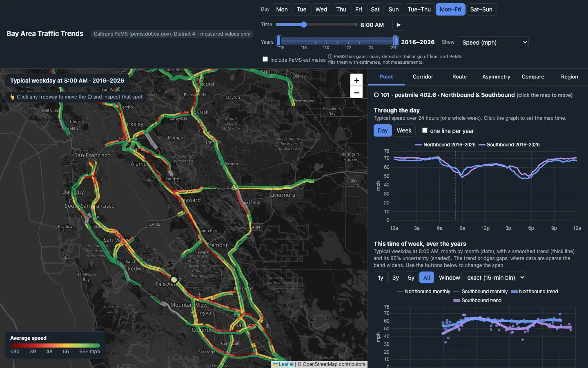Check the one line per year option
The width and height of the screenshot is (588, 368).
[x=425, y=130]
